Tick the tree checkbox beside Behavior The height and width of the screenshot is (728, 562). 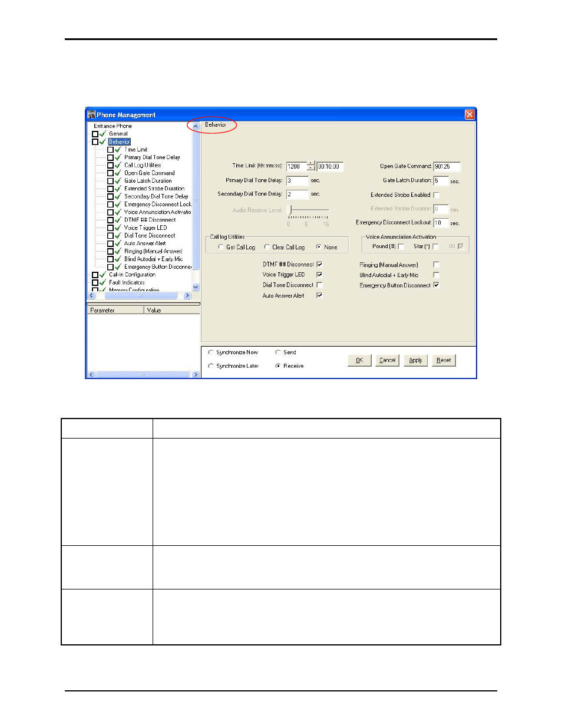tap(95, 142)
